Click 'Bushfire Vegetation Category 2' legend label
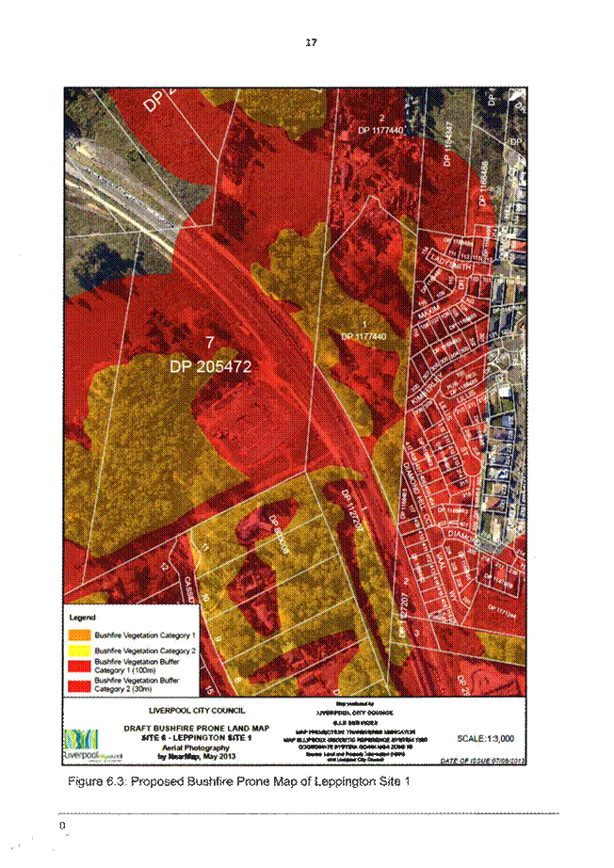Viewport: 614px width, 868px height. tap(144, 651)
